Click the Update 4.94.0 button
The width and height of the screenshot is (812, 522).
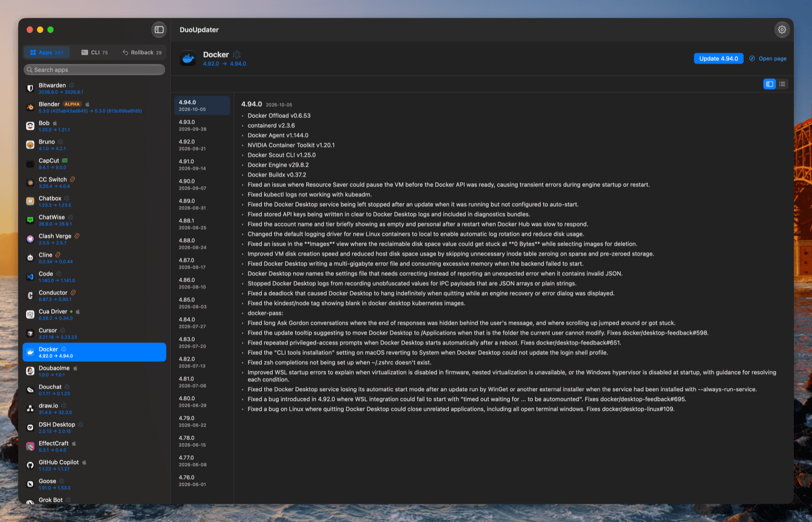(719, 59)
